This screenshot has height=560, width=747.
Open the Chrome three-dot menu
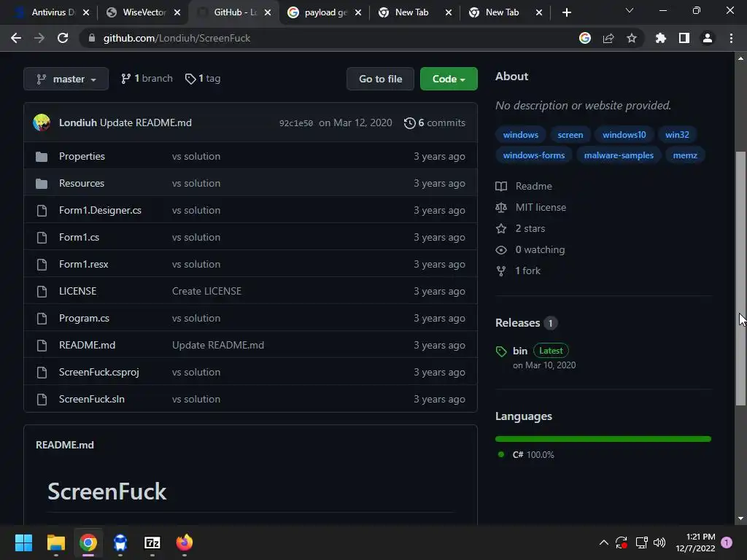(731, 38)
